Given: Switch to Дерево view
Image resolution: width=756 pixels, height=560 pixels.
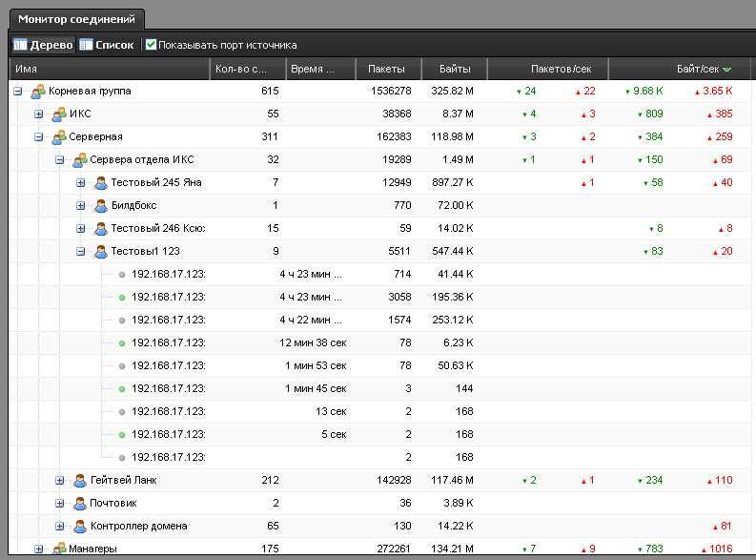Looking at the screenshot, I should coord(43,45).
